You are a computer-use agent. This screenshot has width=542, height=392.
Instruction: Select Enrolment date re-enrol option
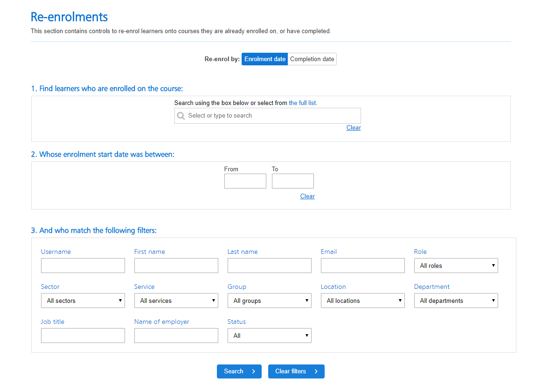[x=264, y=59]
